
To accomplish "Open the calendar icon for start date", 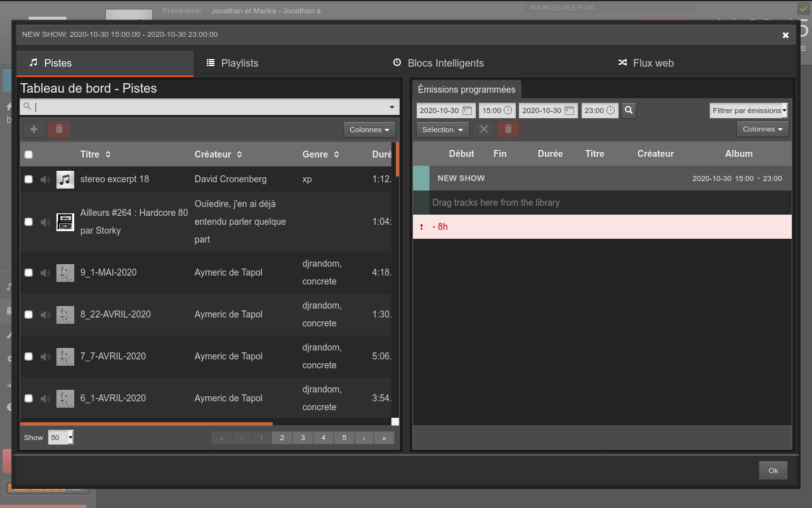I will [x=467, y=110].
